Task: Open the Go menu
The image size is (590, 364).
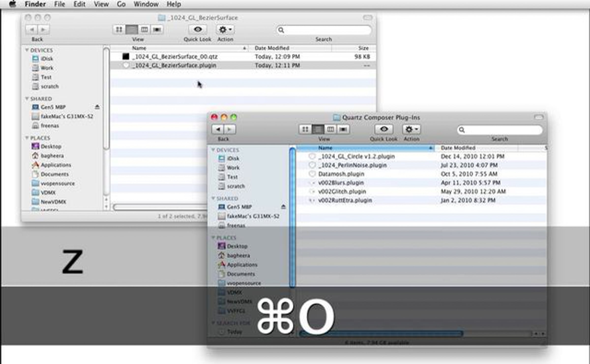Action: click(121, 4)
